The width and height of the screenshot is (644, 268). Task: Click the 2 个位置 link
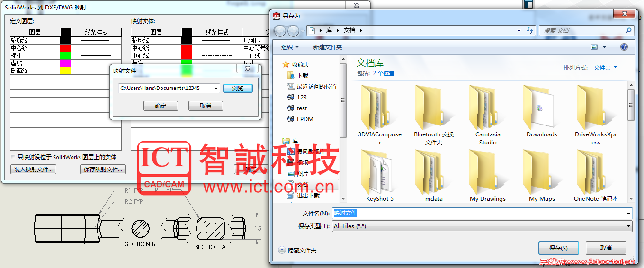[x=384, y=73]
